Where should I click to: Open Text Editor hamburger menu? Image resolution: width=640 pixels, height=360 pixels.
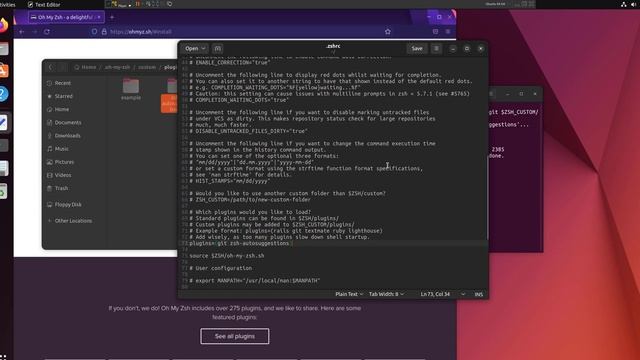point(436,49)
